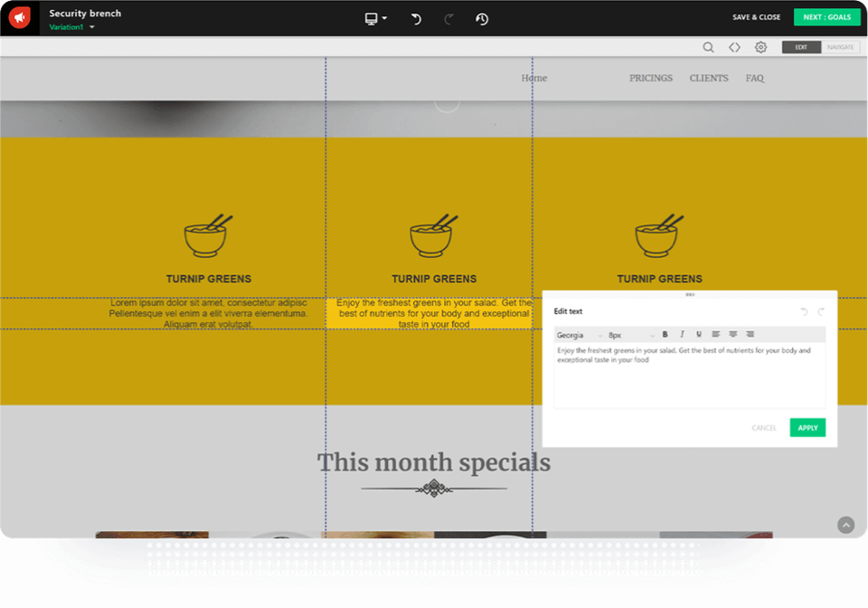
Task: Switch to Edit mode
Action: tap(801, 47)
